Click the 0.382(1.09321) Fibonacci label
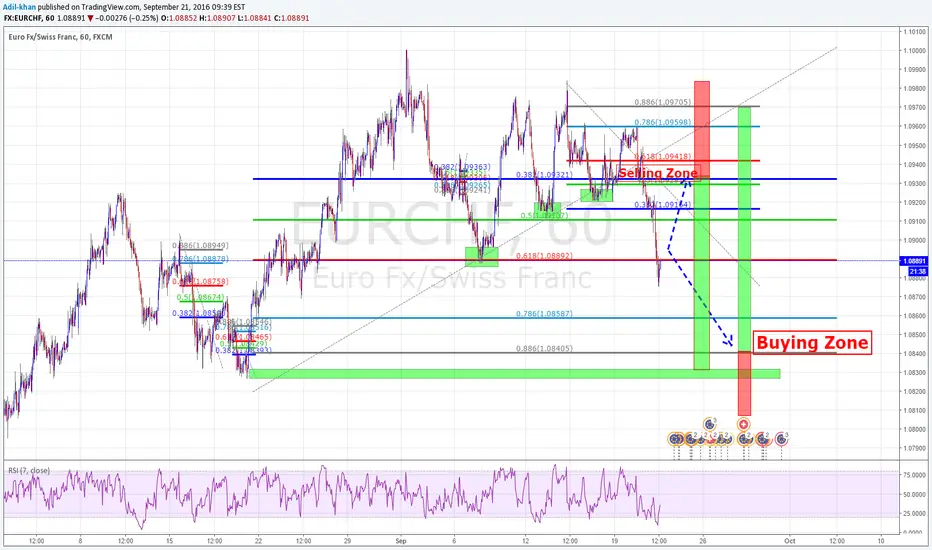 (544, 175)
